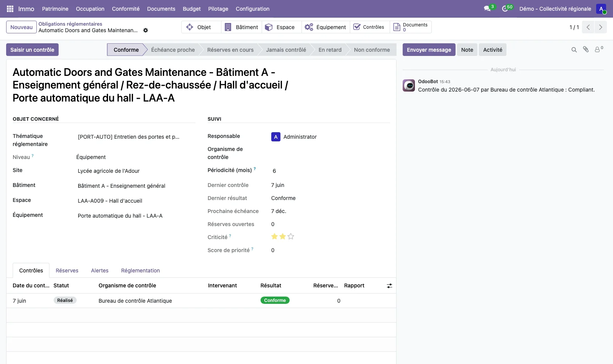613x364 pixels.
Task: Search messages with magnifier icon
Action: [574, 50]
